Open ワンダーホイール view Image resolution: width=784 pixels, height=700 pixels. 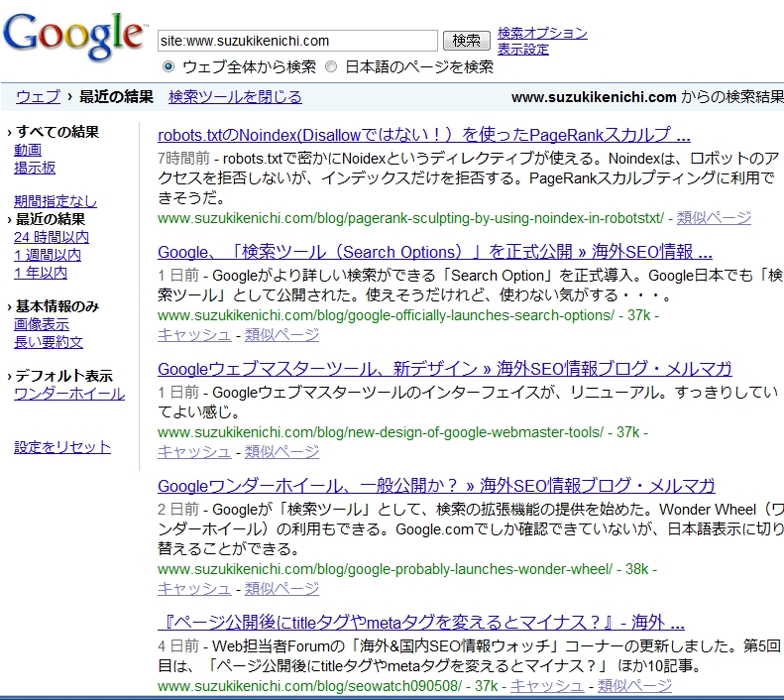[x=69, y=394]
